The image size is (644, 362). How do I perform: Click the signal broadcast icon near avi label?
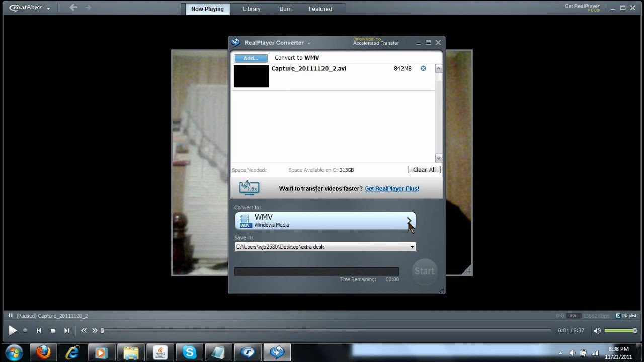pyautogui.click(x=560, y=316)
